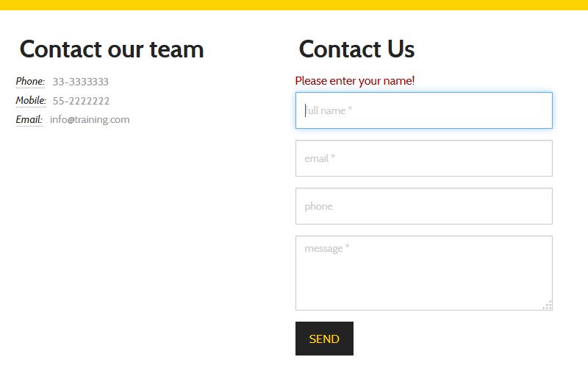Click the asterisk in the message placeholder
This screenshot has height=368, width=588.
347,247
